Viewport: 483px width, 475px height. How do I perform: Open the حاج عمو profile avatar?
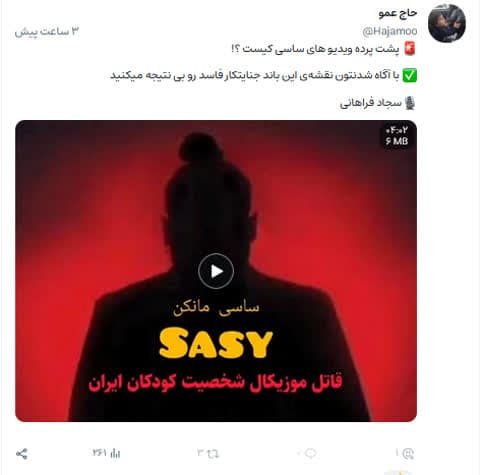[x=447, y=23]
